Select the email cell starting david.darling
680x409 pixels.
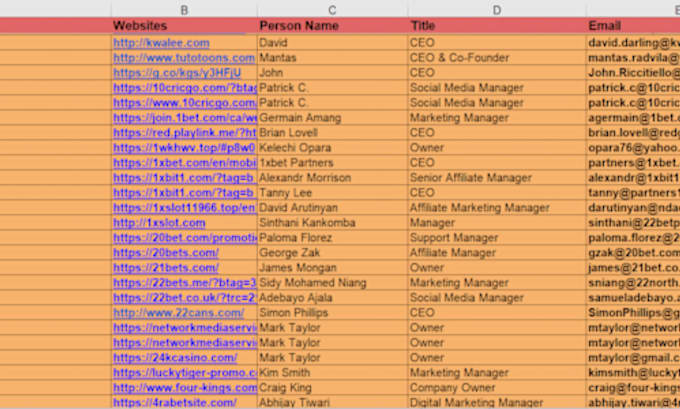coord(633,43)
